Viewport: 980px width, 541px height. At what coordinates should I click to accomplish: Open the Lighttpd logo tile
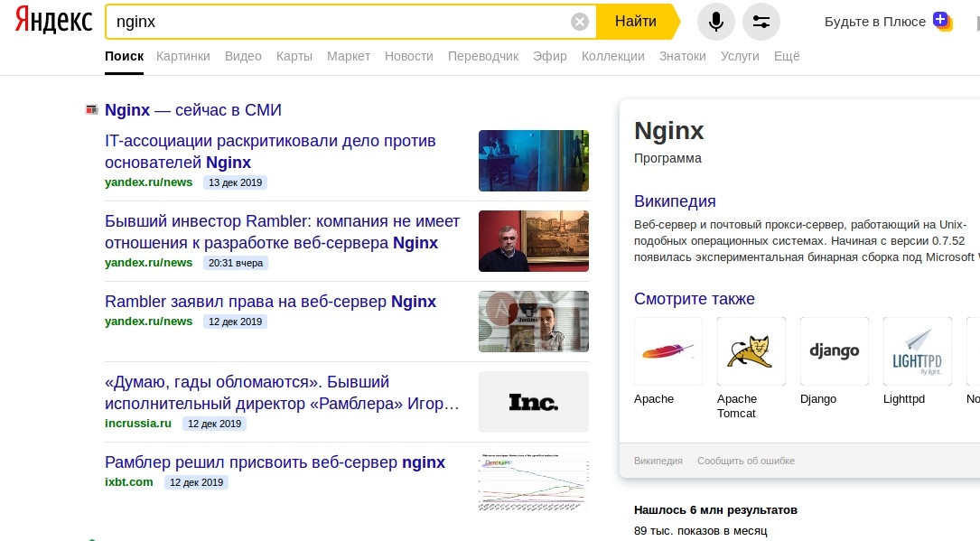coord(918,351)
